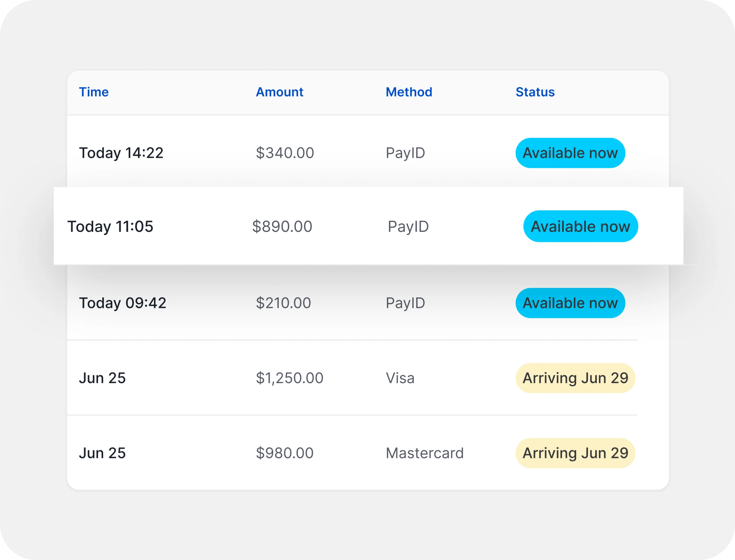Select the Today 09:42 time cell
735x560 pixels.
tap(122, 303)
